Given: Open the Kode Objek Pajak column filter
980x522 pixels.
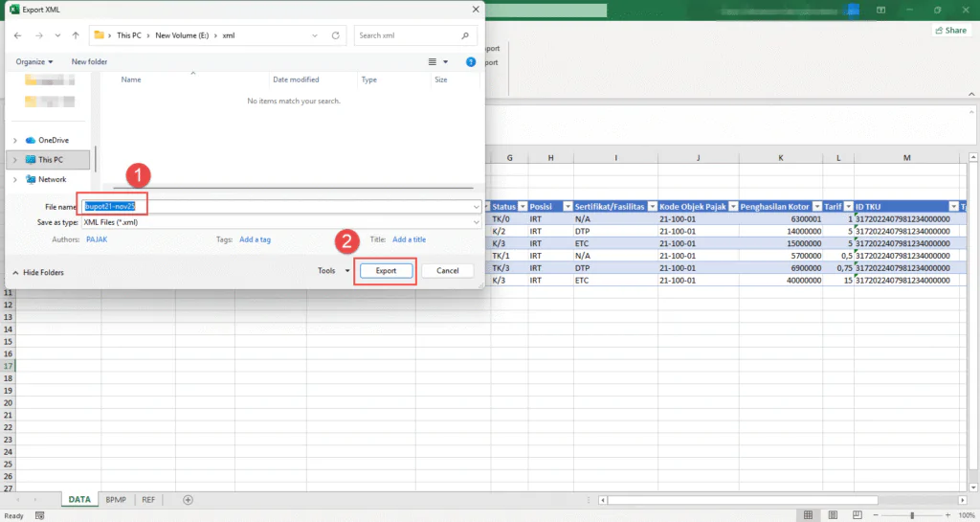Looking at the screenshot, I should [733, 206].
